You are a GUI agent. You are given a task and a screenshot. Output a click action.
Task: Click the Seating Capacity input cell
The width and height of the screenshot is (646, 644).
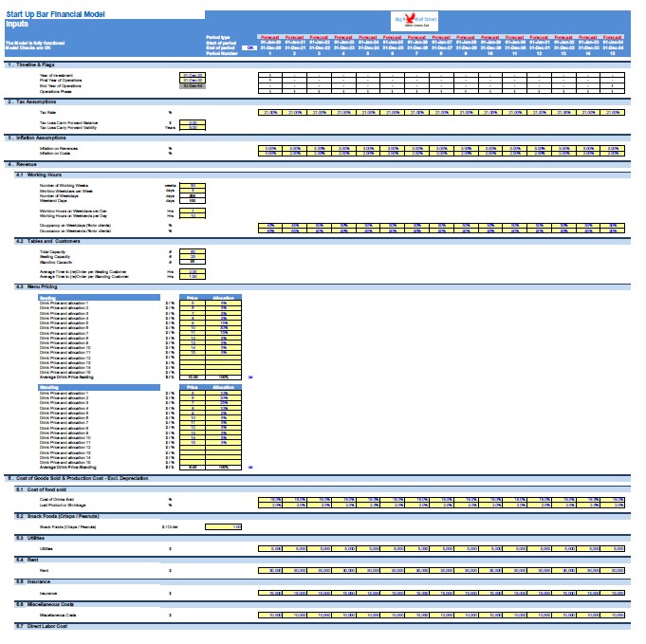click(x=194, y=259)
